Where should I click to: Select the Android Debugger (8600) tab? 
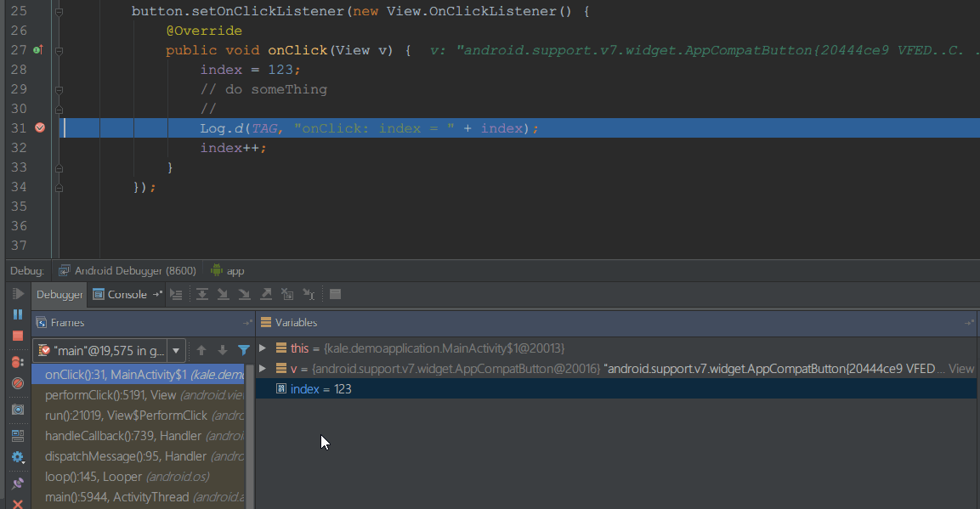pos(126,270)
